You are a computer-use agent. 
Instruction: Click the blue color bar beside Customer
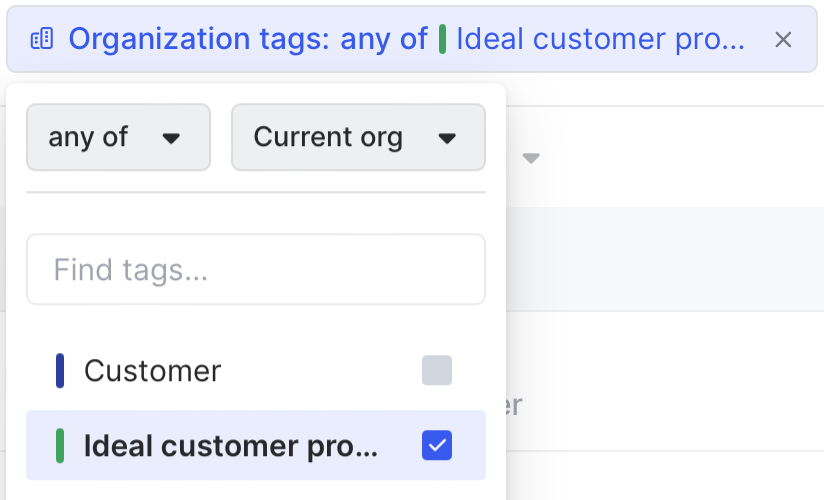click(x=60, y=371)
